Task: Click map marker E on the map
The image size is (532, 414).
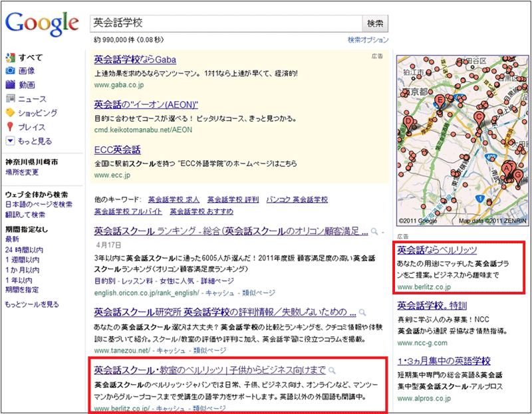Action: [x=439, y=102]
